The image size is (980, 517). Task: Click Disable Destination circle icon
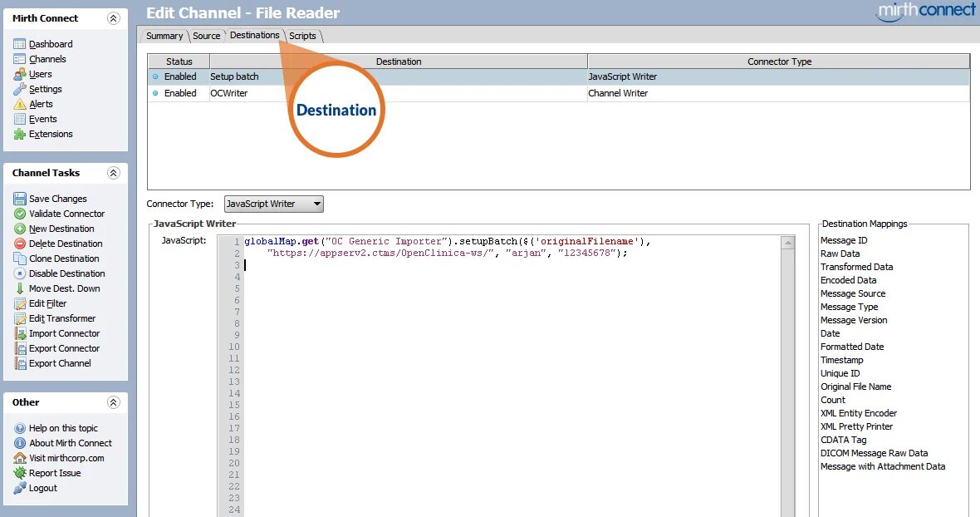(19, 273)
